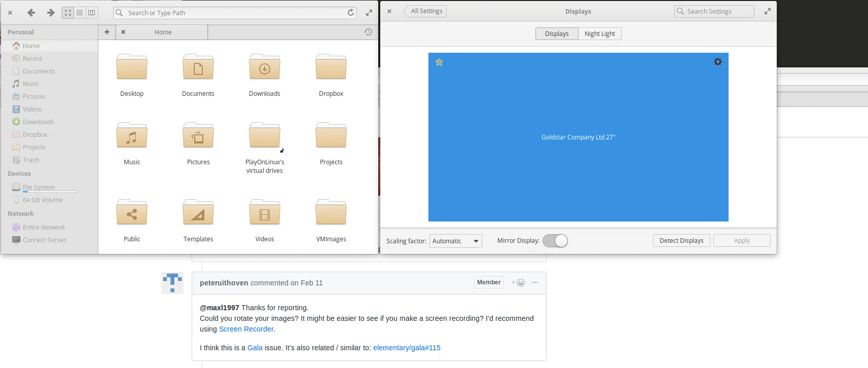The image size is (868, 368).
Task: Follow the Screen Recorder link
Action: coord(246,329)
